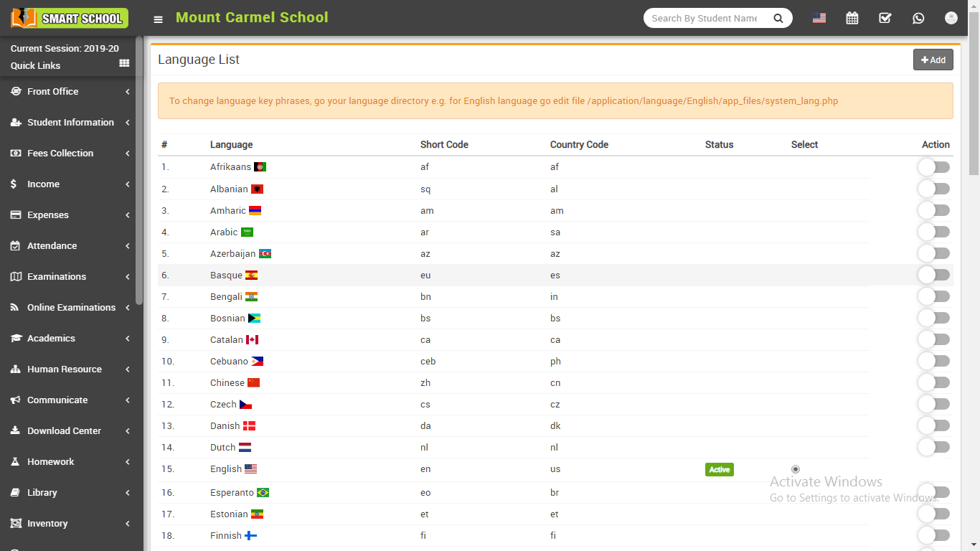Expand the Front Office sidebar menu
Viewport: 980px width, 551px height.
[70, 92]
